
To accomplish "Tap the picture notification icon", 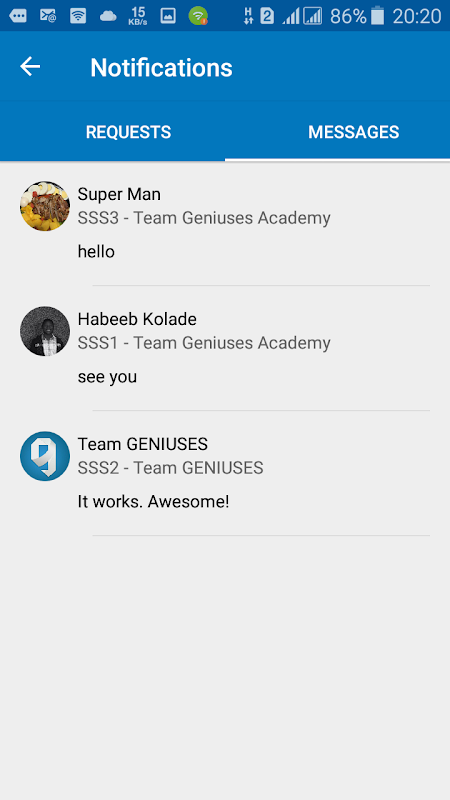I will [168, 16].
